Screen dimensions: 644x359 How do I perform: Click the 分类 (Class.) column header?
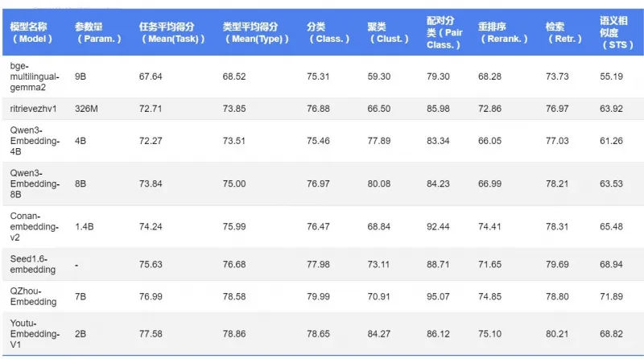(327, 32)
